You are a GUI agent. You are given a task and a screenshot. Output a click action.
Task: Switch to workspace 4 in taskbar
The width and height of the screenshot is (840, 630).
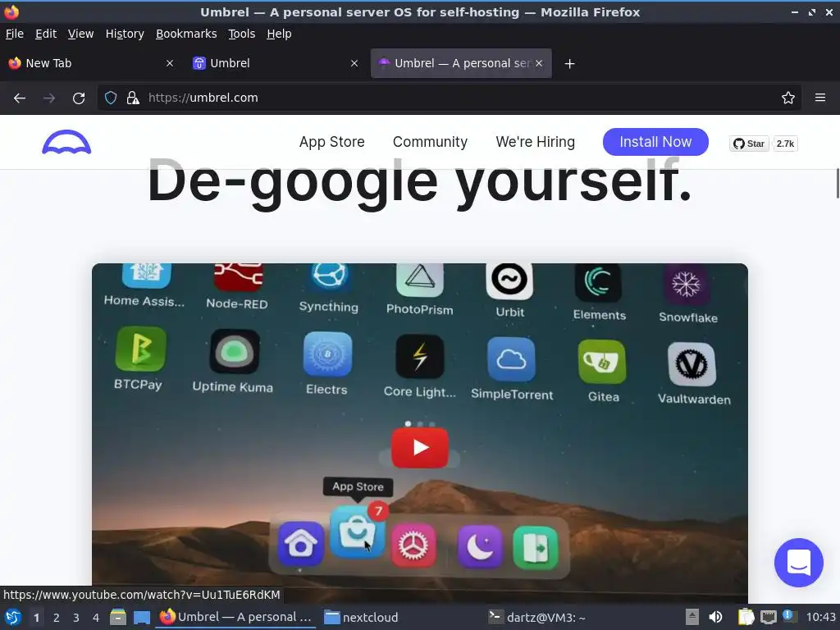pyautogui.click(x=96, y=618)
